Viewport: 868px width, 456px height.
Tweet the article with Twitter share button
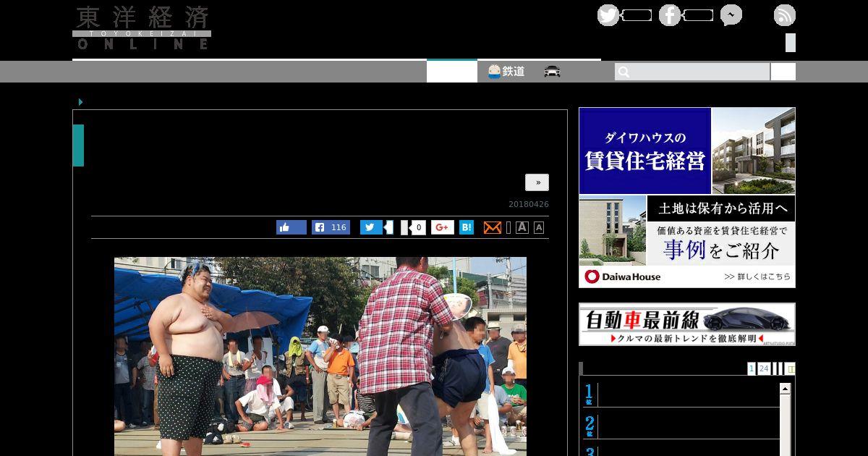tap(372, 227)
